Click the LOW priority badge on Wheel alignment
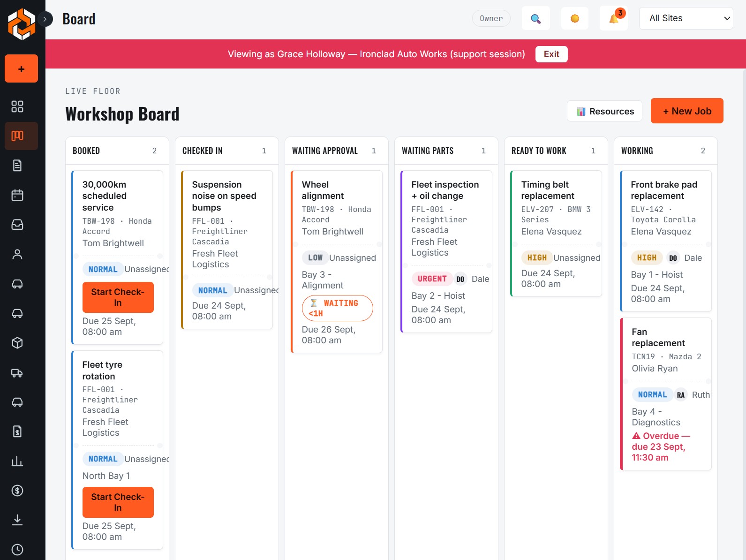The width and height of the screenshot is (746, 560). coord(315,258)
